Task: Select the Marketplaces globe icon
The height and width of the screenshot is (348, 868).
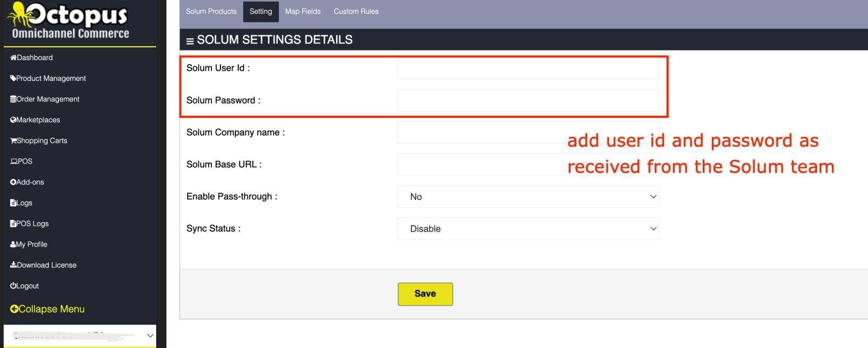Action: point(13,120)
